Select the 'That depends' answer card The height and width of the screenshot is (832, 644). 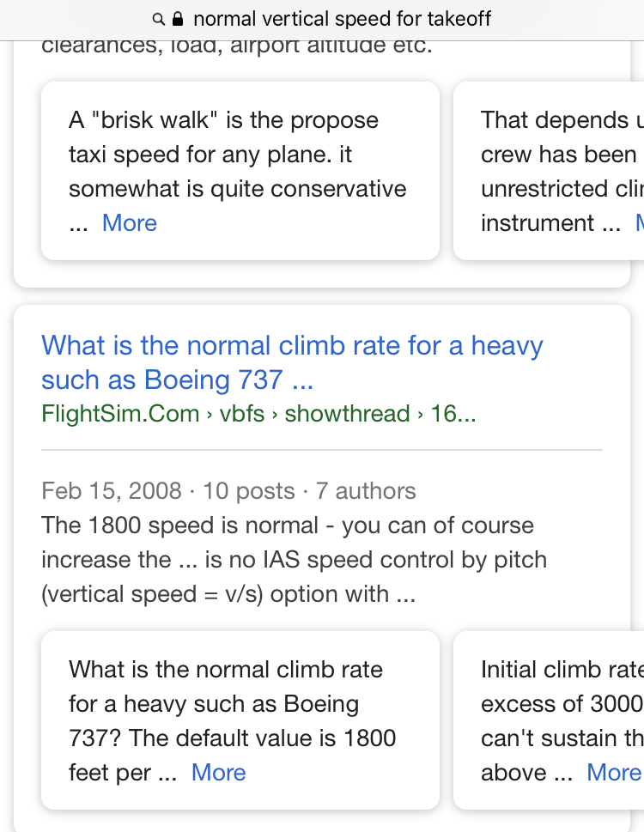tap(549, 171)
